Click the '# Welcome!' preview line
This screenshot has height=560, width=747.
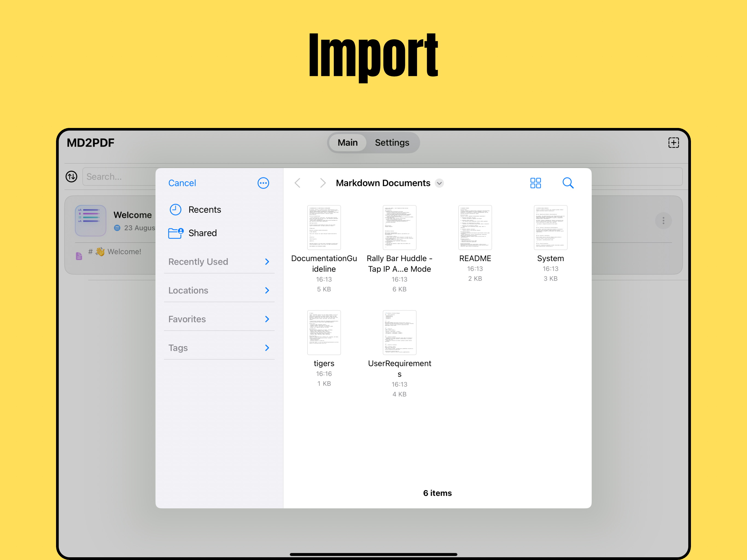pyautogui.click(x=115, y=252)
